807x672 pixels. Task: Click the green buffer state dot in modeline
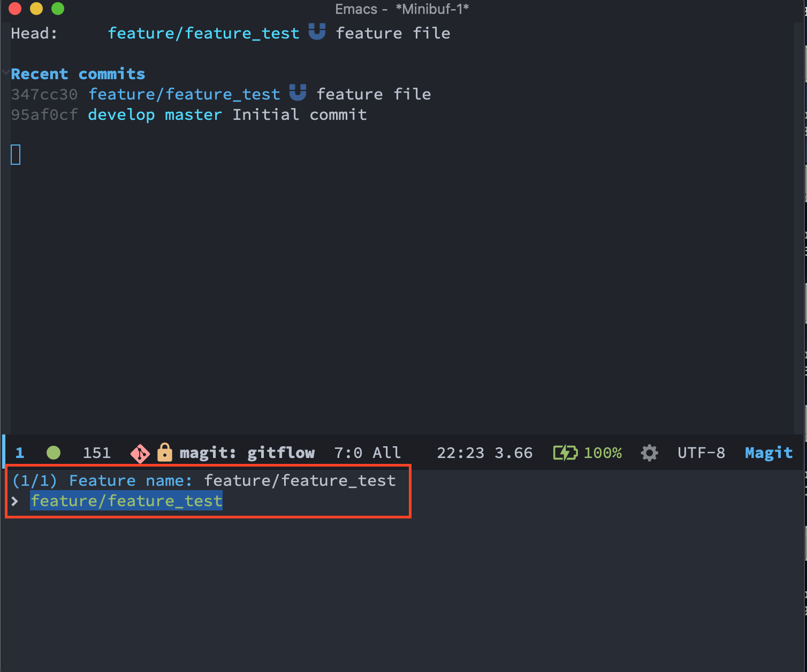tap(54, 453)
